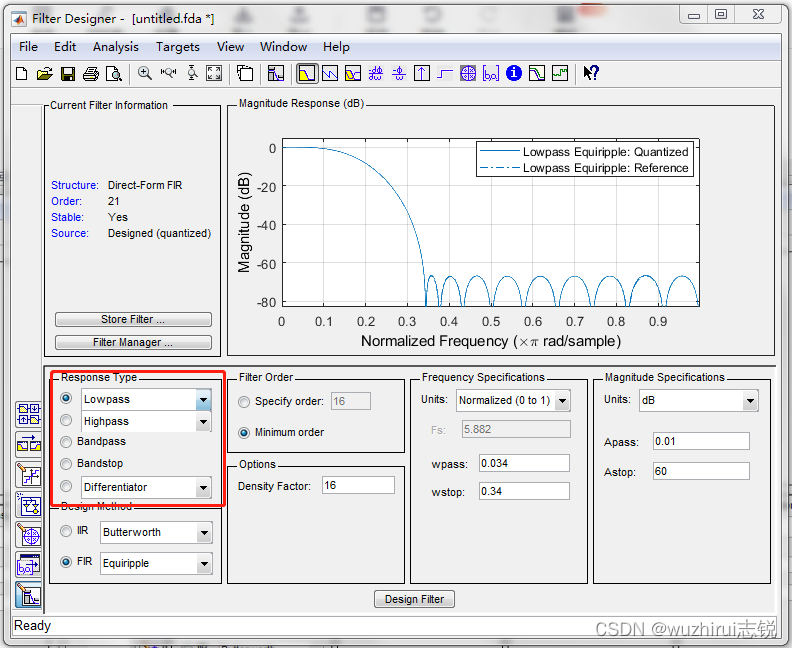Open Print Preview from the toolbar
Screen dimensions: 792x648
[114, 74]
